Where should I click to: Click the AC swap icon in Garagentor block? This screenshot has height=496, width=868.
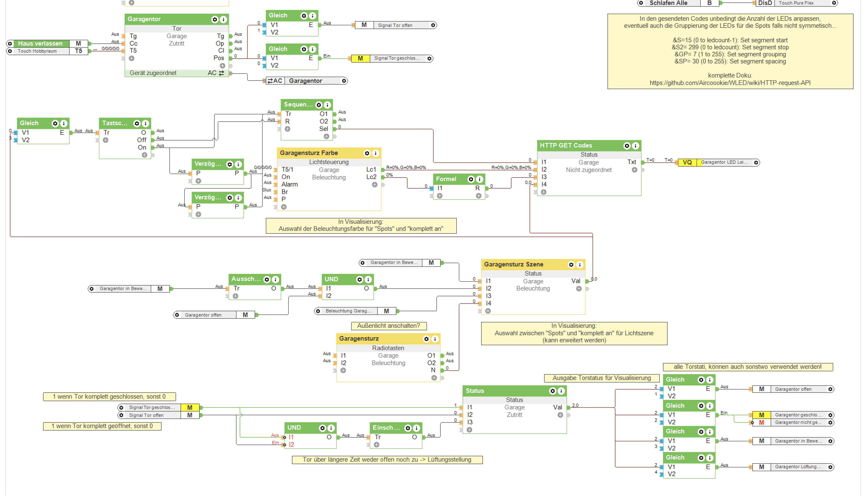tap(221, 73)
